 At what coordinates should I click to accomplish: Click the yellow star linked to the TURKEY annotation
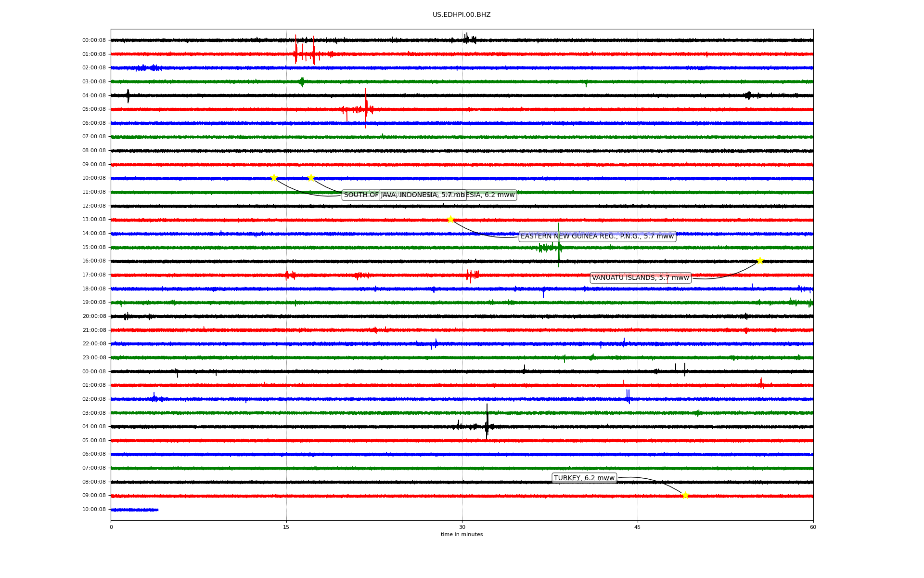(x=685, y=495)
